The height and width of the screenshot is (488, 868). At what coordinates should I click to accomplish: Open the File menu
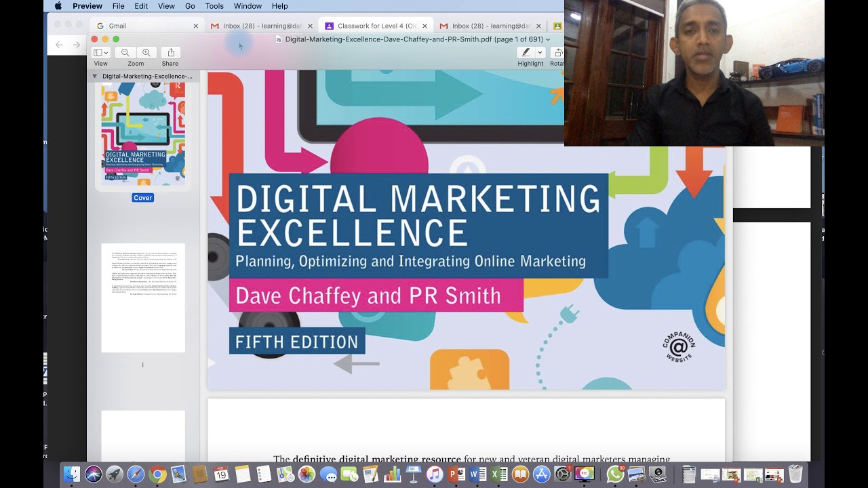pos(118,6)
